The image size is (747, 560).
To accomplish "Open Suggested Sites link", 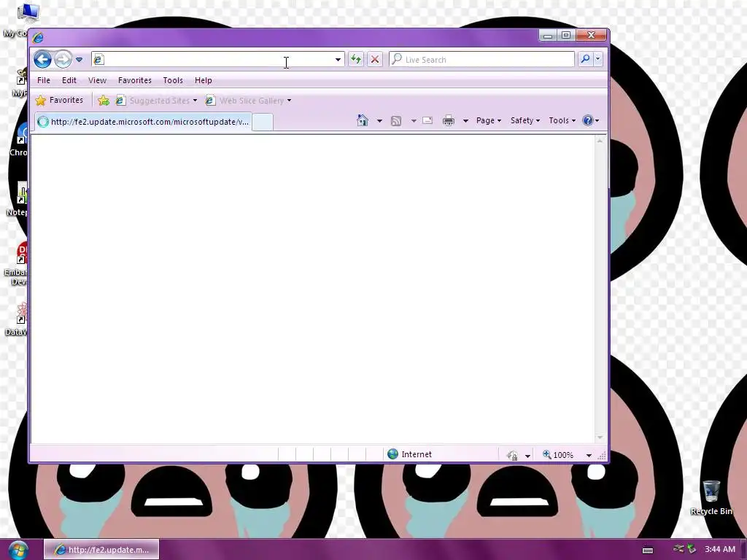I will coord(156,101).
